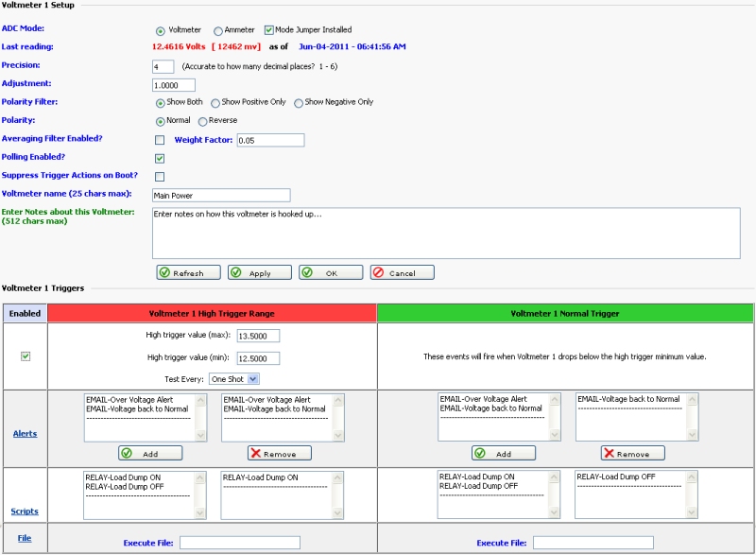Select Ammeter ADC mode
This screenshot has height=555, width=756.
coord(218,30)
